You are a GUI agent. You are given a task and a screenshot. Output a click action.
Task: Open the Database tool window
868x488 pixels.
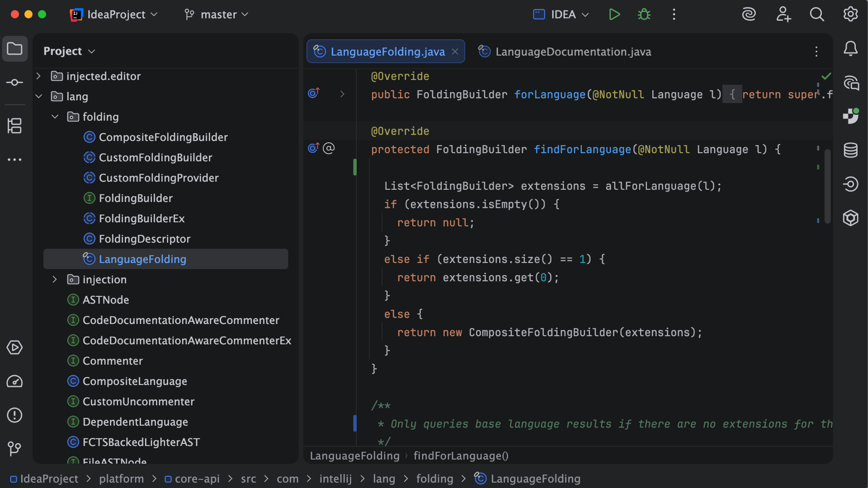(851, 150)
